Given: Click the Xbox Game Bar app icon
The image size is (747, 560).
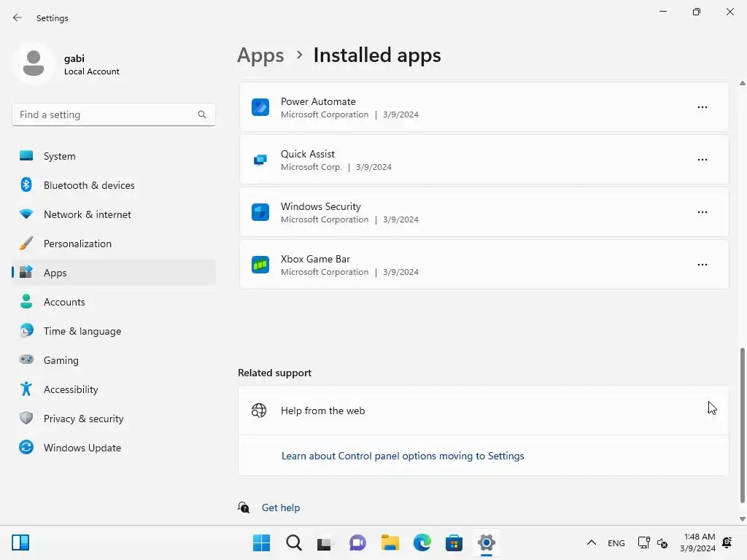Looking at the screenshot, I should click(x=260, y=265).
